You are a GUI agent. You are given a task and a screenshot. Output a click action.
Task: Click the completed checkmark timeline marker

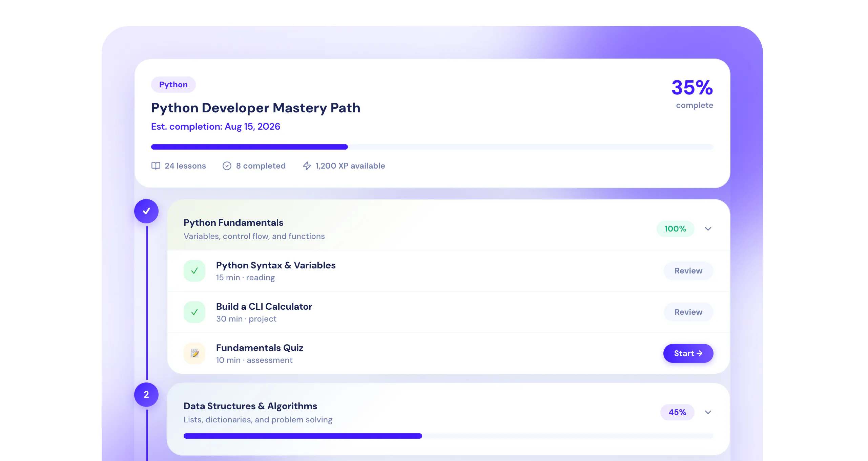tap(146, 211)
